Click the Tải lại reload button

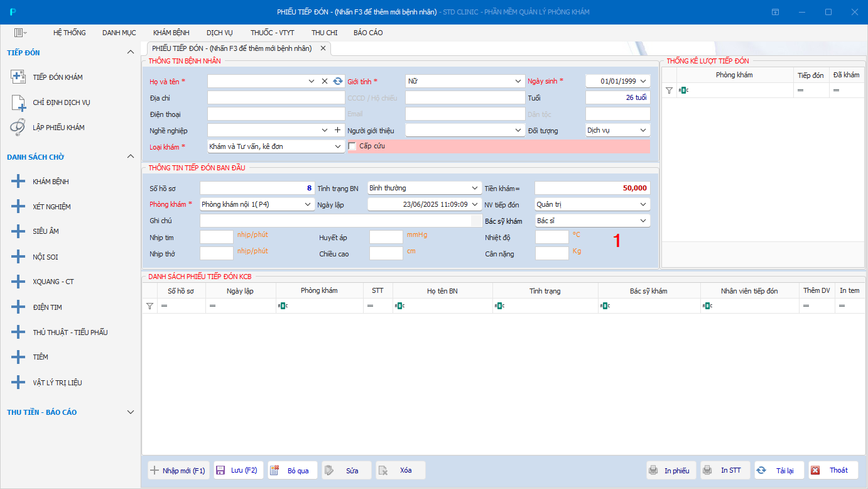[779, 470]
